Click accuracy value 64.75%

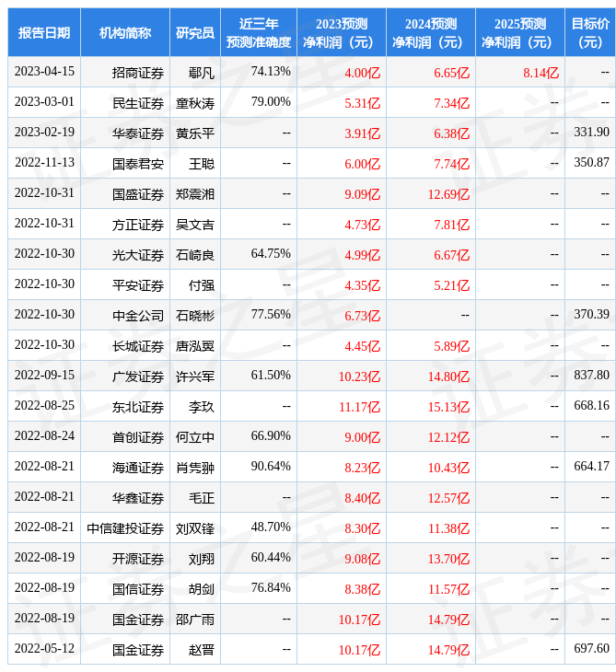271,254
